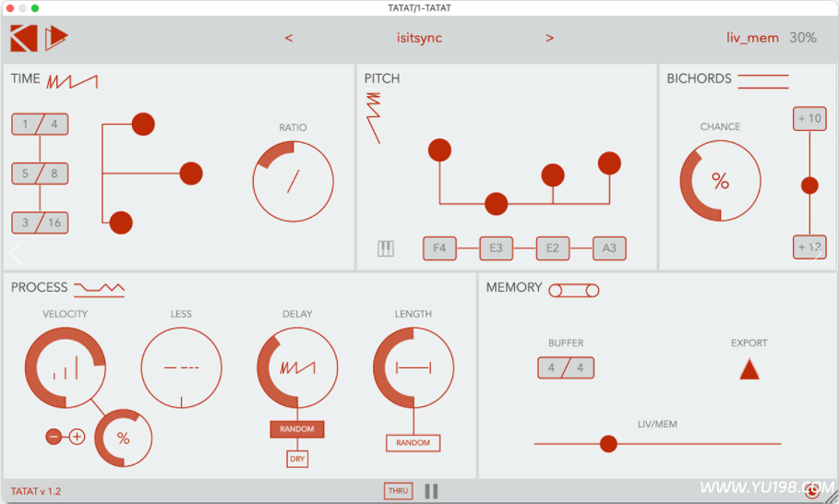Click the 30% value readout

tap(803, 38)
